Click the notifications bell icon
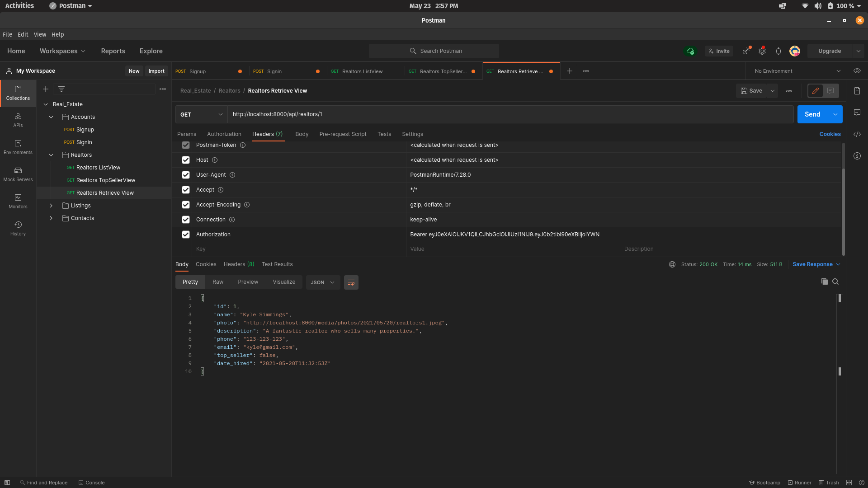 tap(778, 52)
